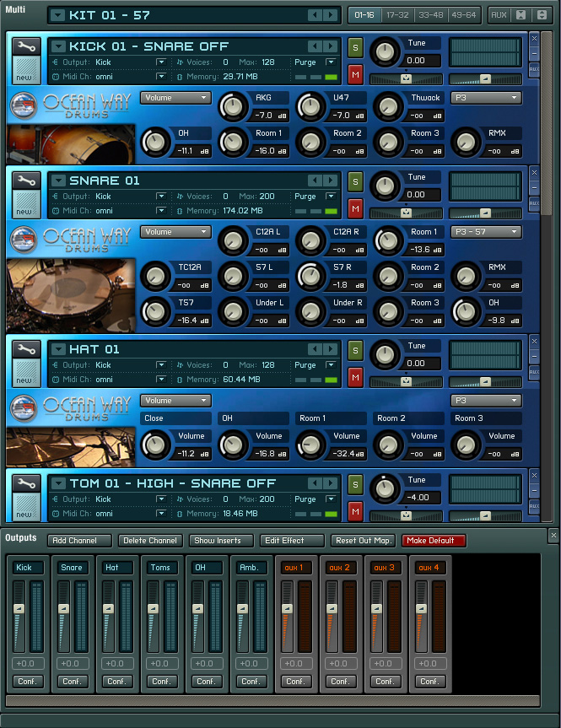Click the Add Channel button
The height and width of the screenshot is (728, 561).
[79, 541]
